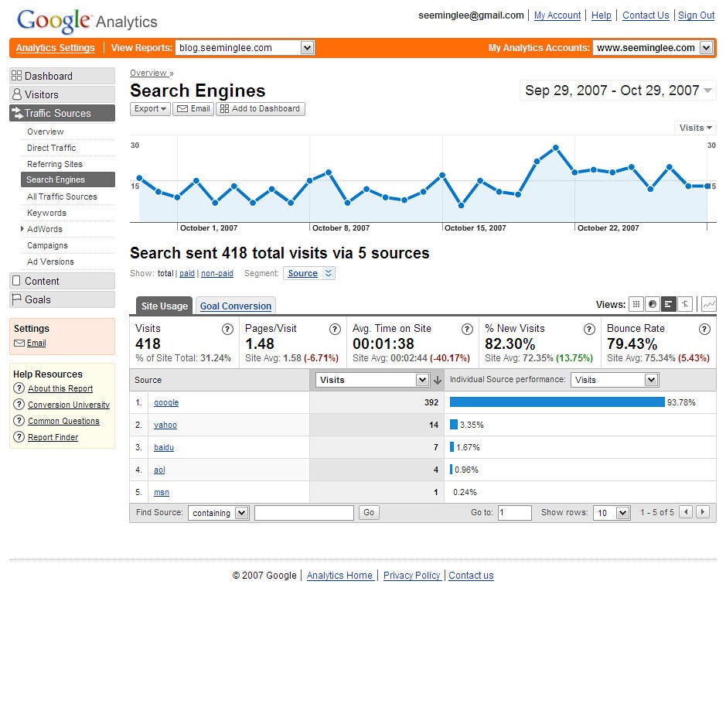Switch to the Goal Conversion tab

(235, 306)
